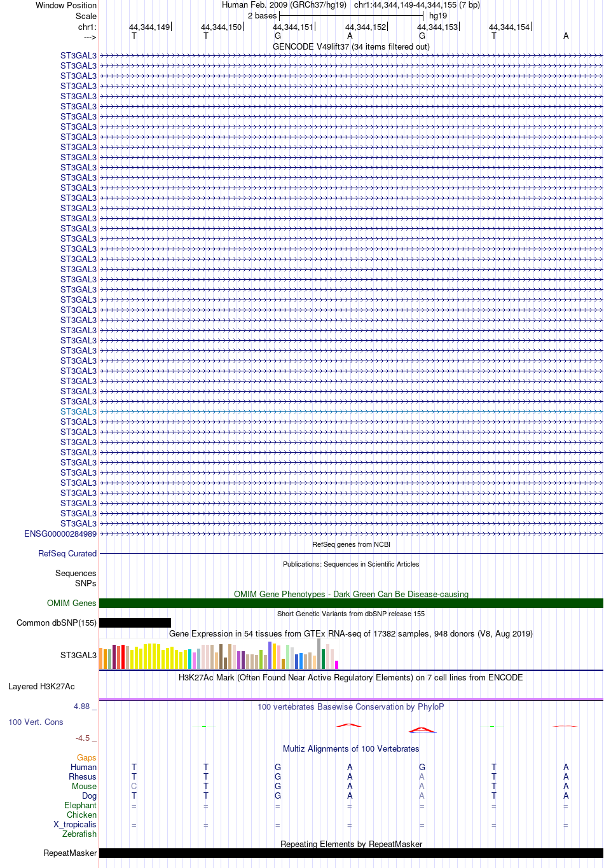Select the 44,344,153 ruler position
This screenshot has width=604, height=868.
click(437, 27)
